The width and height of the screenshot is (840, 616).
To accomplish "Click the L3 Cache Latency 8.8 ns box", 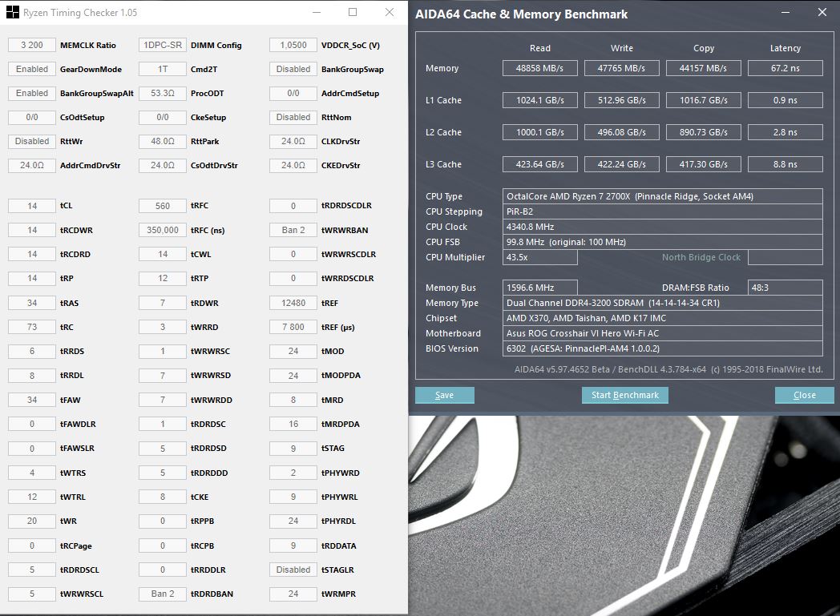I will [x=785, y=164].
